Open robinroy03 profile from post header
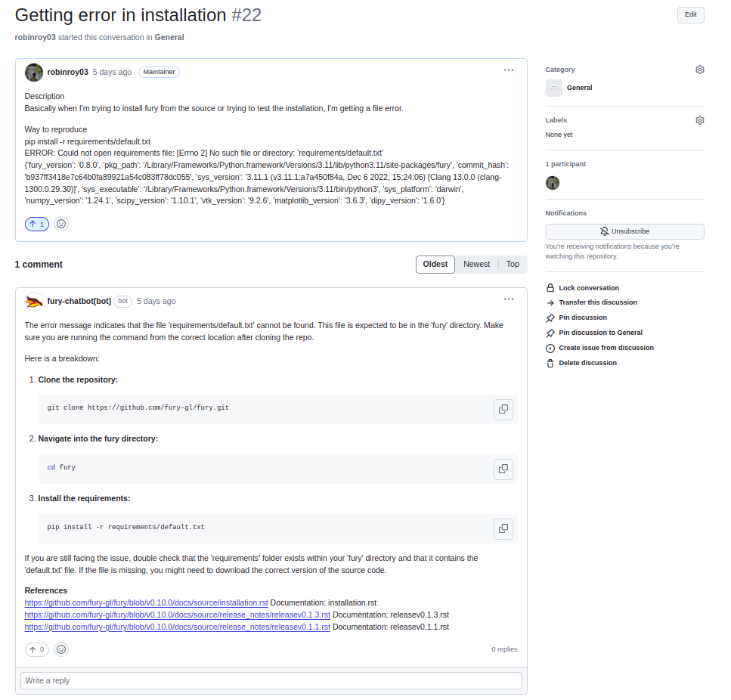The height and width of the screenshot is (700, 731). 67,72
